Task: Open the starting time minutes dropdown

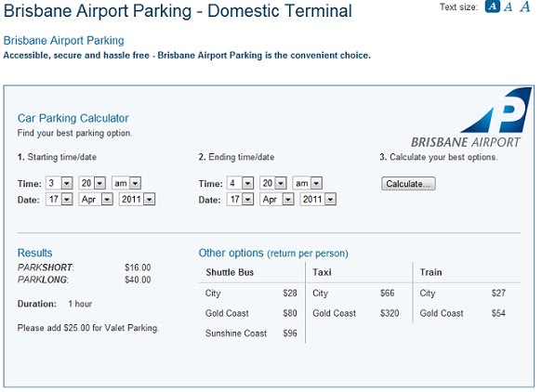Action: coord(92,183)
